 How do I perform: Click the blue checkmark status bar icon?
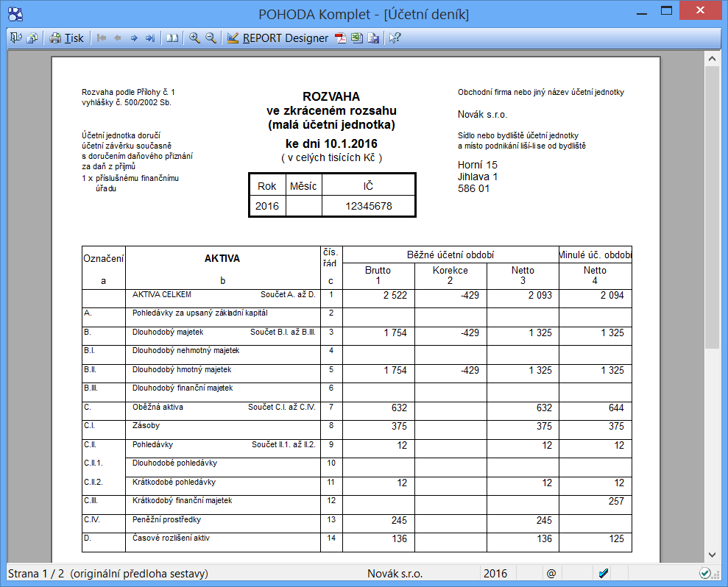pyautogui.click(x=604, y=574)
